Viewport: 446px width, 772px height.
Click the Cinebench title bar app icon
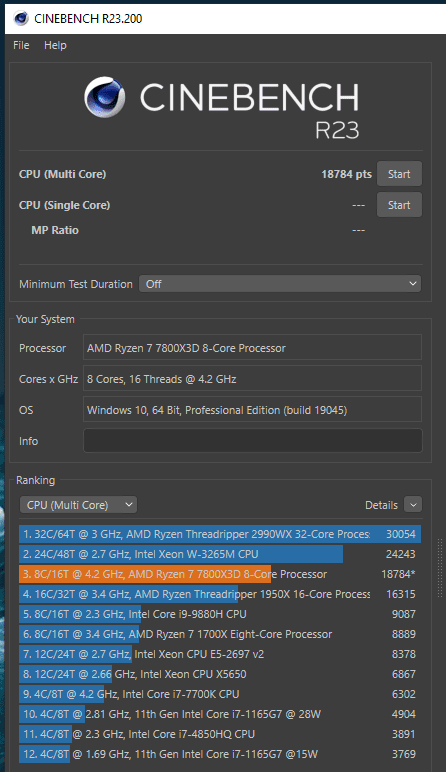click(x=21, y=19)
